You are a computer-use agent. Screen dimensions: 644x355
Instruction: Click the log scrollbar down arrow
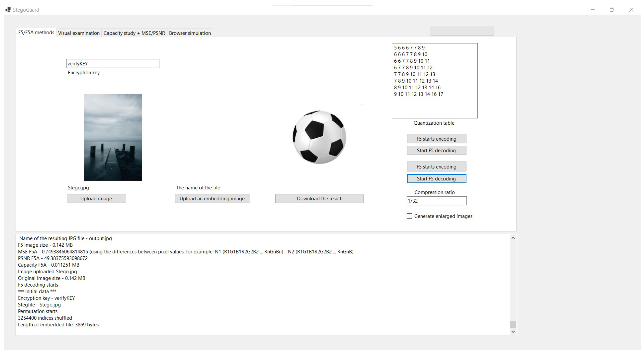pos(513,332)
